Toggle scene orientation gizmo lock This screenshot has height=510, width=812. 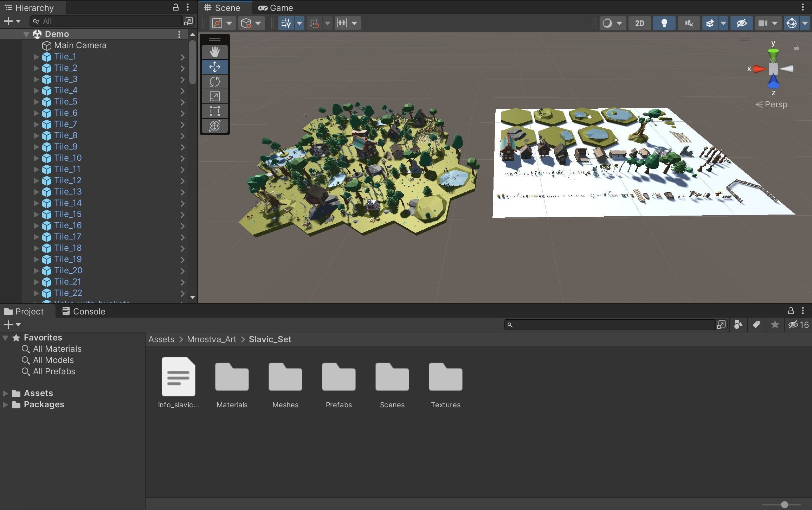(x=796, y=47)
